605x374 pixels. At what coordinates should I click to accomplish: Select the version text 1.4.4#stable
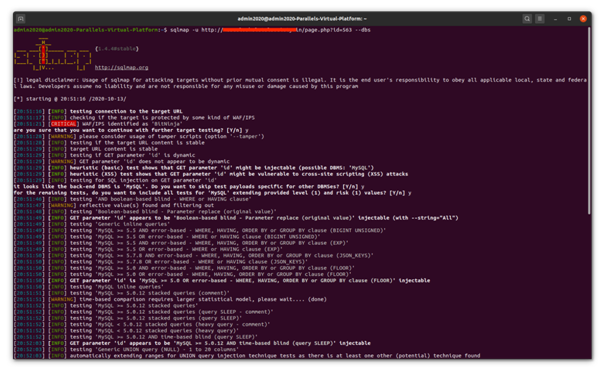pyautogui.click(x=117, y=49)
